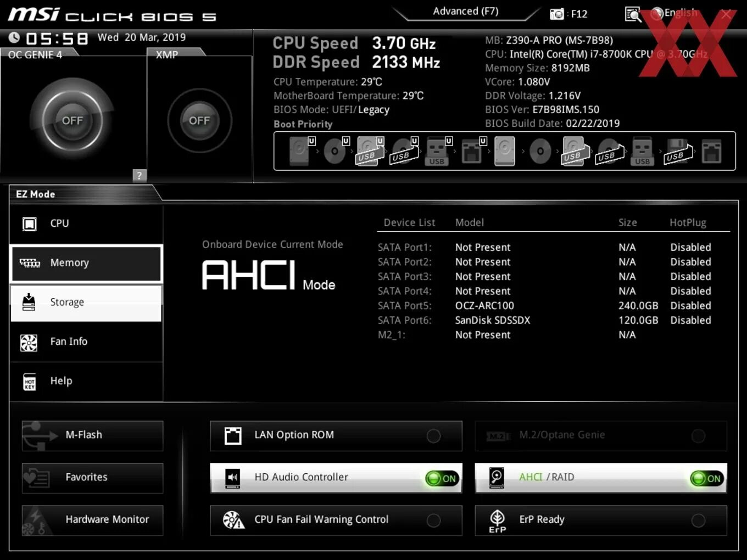Open the M-Flash utility
The image size is (747, 560).
point(92,436)
